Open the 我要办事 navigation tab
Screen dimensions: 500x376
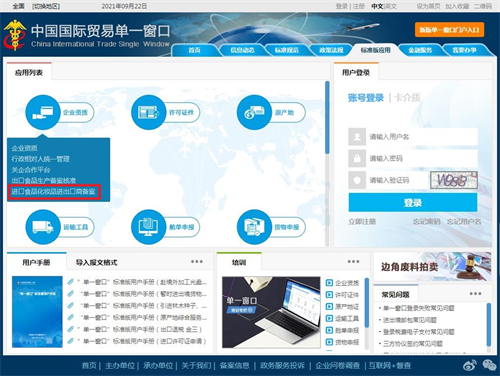click(465, 50)
